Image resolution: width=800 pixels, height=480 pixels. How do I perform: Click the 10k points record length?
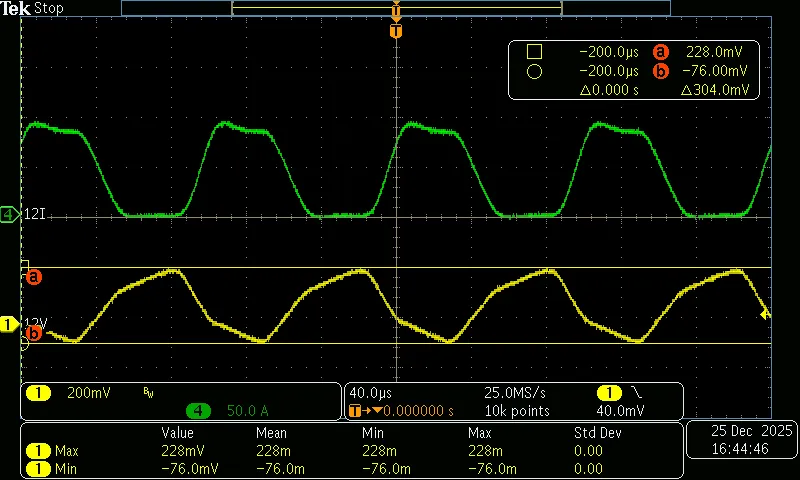(517, 411)
